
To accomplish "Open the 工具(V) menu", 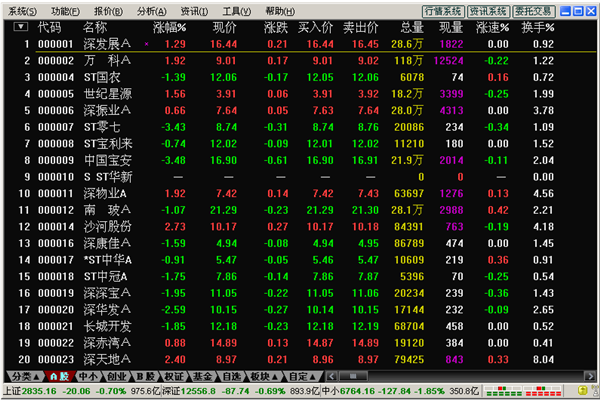I will [x=237, y=11].
